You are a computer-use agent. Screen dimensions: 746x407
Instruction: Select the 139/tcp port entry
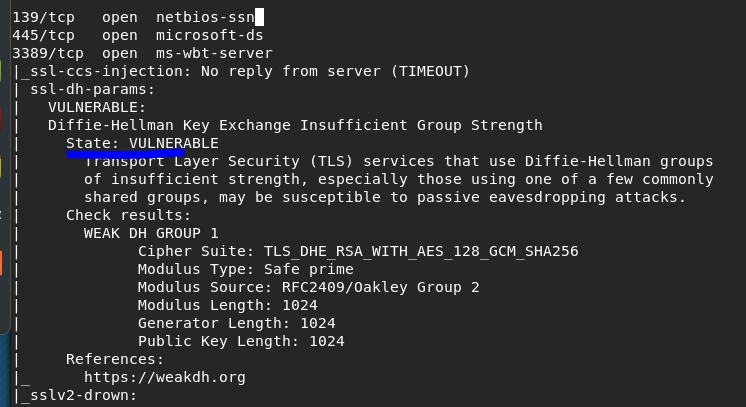click(39, 17)
